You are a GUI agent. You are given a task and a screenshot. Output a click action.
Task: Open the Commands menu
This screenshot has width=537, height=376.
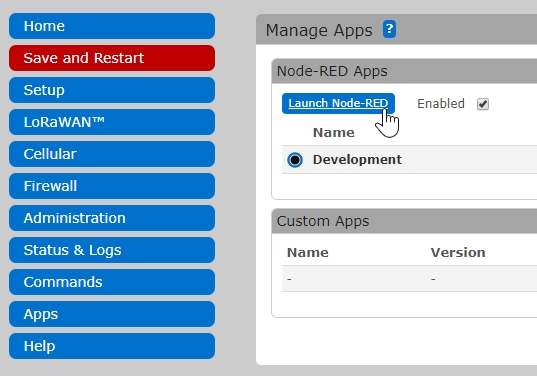tap(112, 282)
